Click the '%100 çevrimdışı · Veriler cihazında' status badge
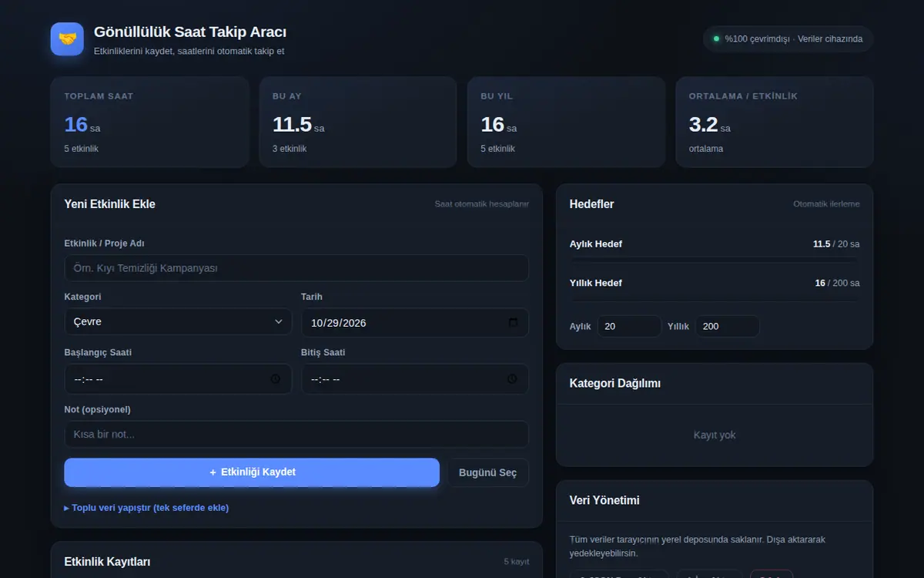 click(788, 39)
